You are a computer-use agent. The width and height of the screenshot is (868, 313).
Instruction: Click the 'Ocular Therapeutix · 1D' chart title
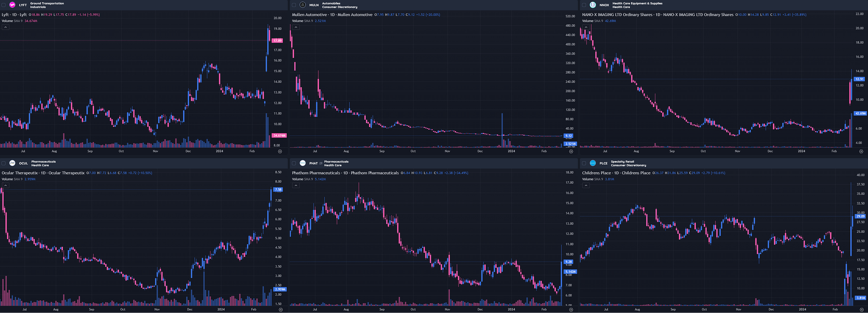[x=43, y=173]
